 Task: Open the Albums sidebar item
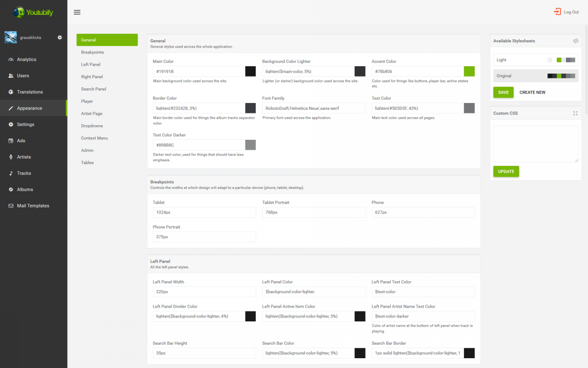(x=25, y=189)
